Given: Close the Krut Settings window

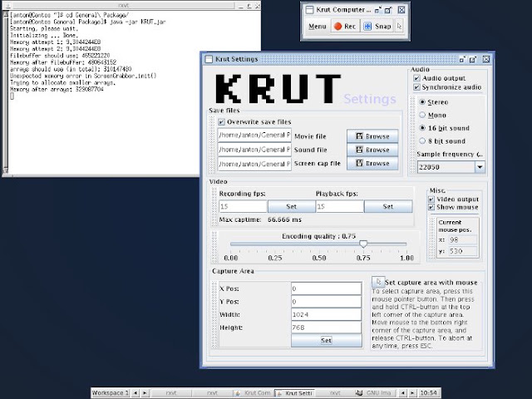Looking at the screenshot, I should click(x=486, y=59).
